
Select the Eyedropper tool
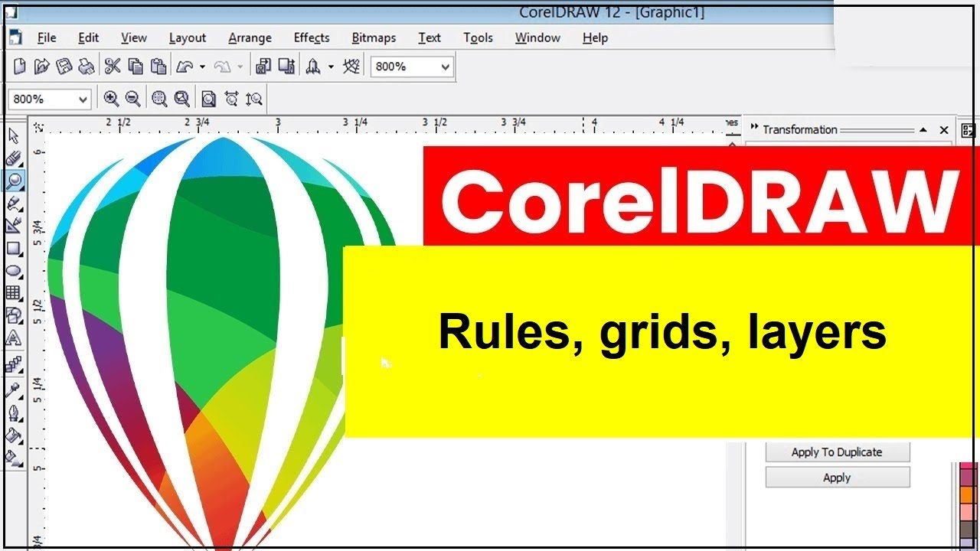pyautogui.click(x=14, y=390)
